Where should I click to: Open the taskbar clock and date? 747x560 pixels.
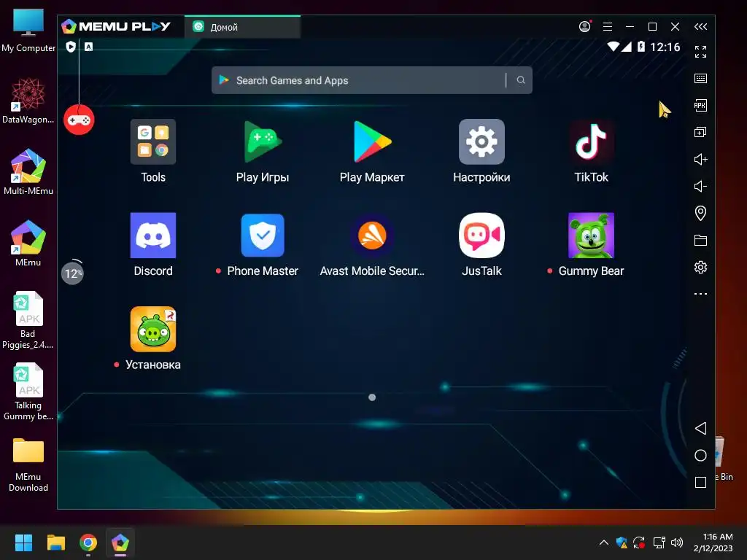point(713,542)
